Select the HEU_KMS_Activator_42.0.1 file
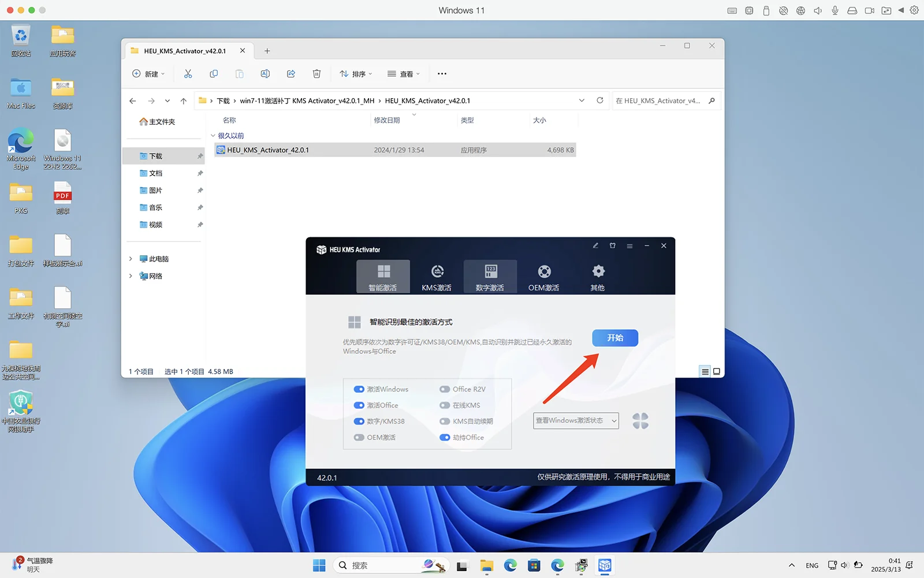 [395, 150]
